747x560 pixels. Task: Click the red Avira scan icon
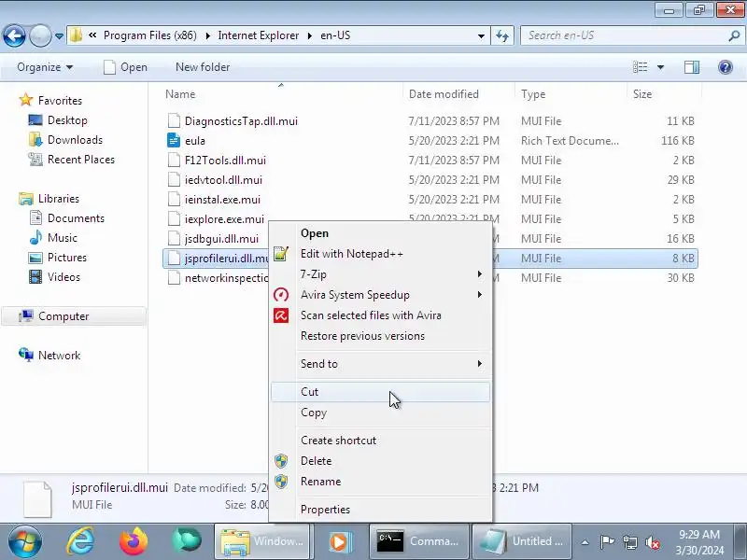point(281,315)
